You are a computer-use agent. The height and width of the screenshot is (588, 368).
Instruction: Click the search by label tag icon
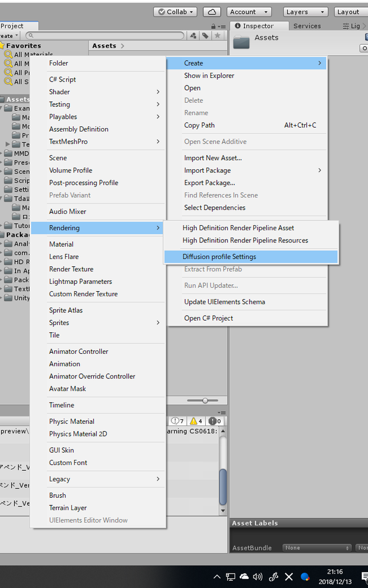click(x=205, y=36)
